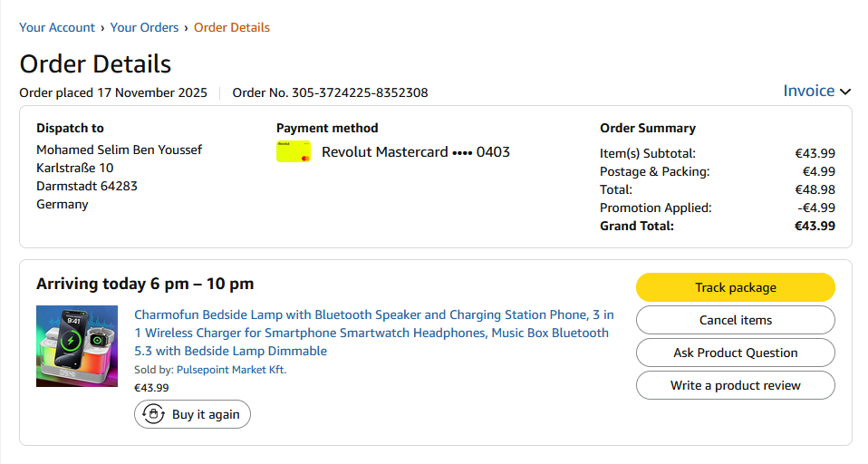Click recipient name Mohamed Selim Ben Youssef
Screen dimensions: 868x464
(x=119, y=150)
